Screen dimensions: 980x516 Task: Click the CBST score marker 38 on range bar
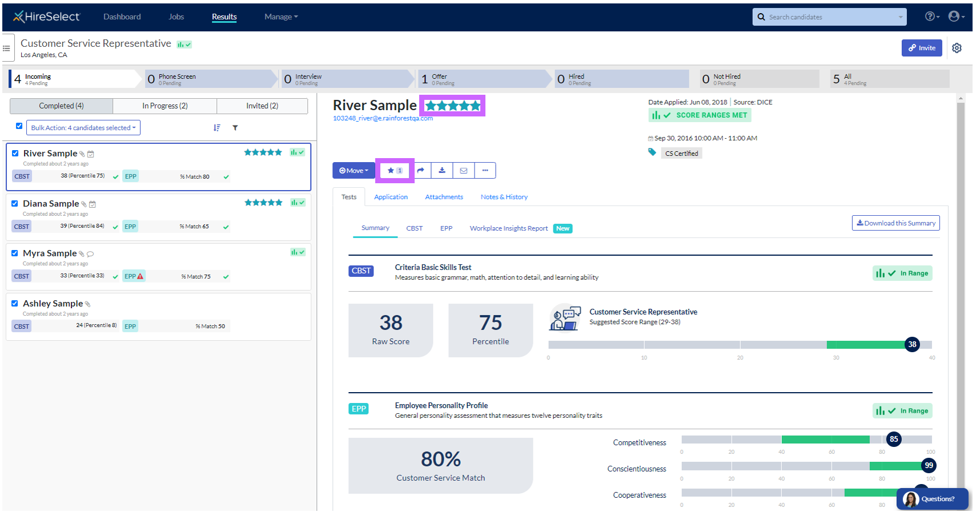click(x=913, y=345)
